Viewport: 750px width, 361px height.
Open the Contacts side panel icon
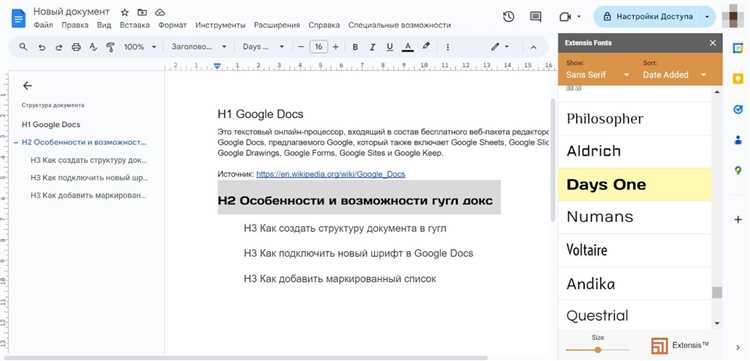(x=738, y=140)
